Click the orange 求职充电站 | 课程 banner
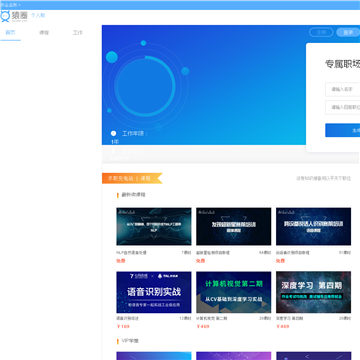Image resolution: width=360 pixels, height=360 pixels. (132, 178)
